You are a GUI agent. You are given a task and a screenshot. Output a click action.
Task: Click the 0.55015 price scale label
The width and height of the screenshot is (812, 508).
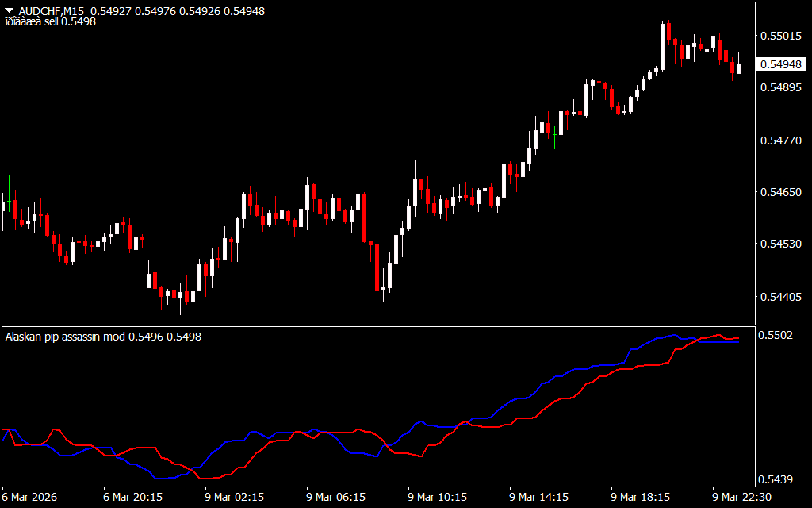coord(779,36)
